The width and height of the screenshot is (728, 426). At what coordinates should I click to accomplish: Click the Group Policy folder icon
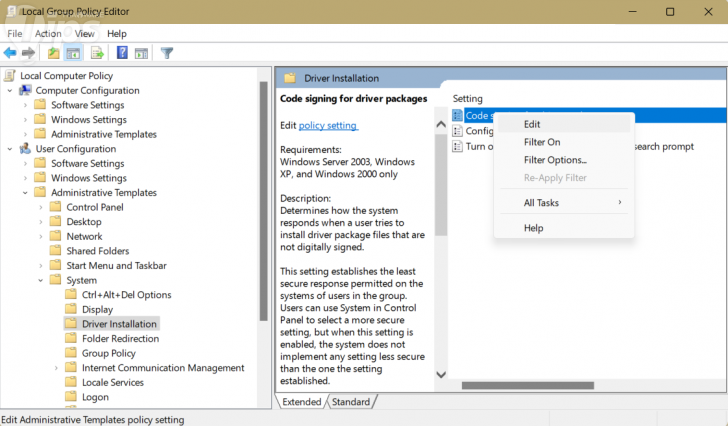point(71,353)
